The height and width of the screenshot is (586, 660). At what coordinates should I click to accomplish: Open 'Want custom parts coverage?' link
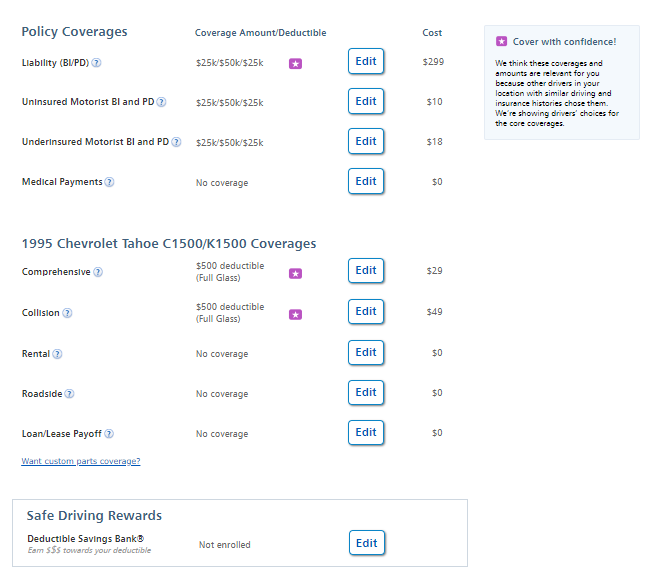(81, 461)
